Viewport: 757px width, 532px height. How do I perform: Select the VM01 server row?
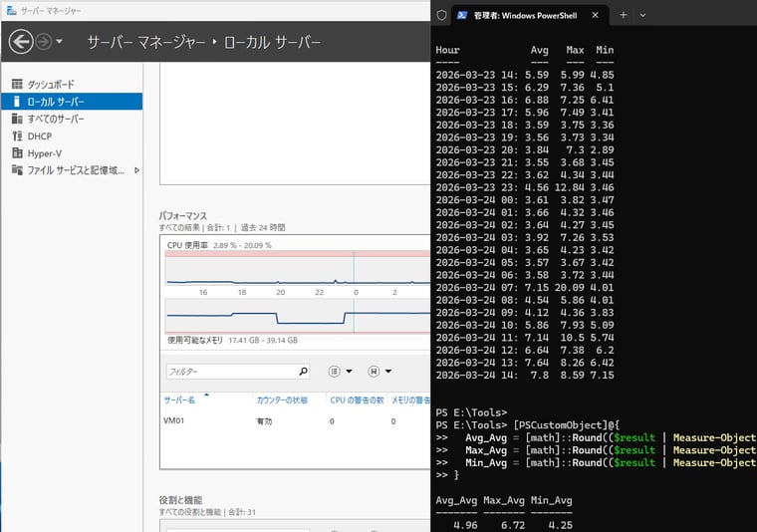click(295, 421)
